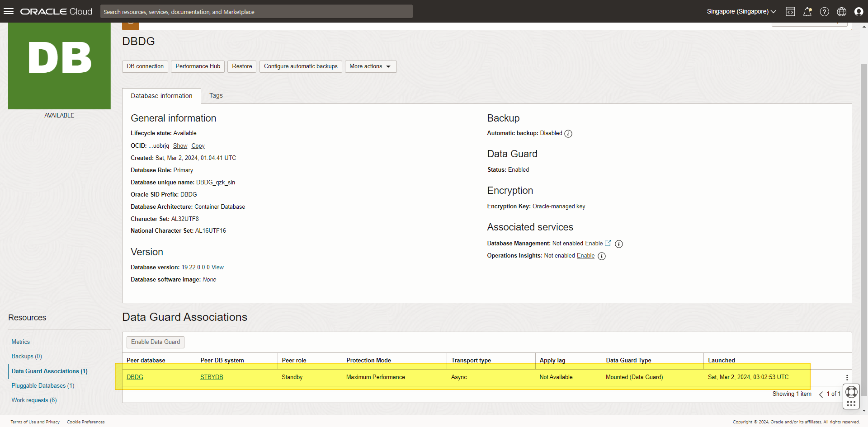The height and width of the screenshot is (427, 868).
Task: Enable Operations Insights link
Action: click(586, 256)
